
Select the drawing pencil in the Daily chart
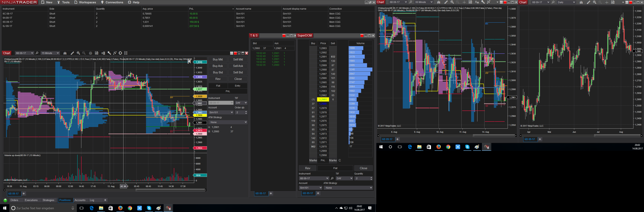click(589, 2)
